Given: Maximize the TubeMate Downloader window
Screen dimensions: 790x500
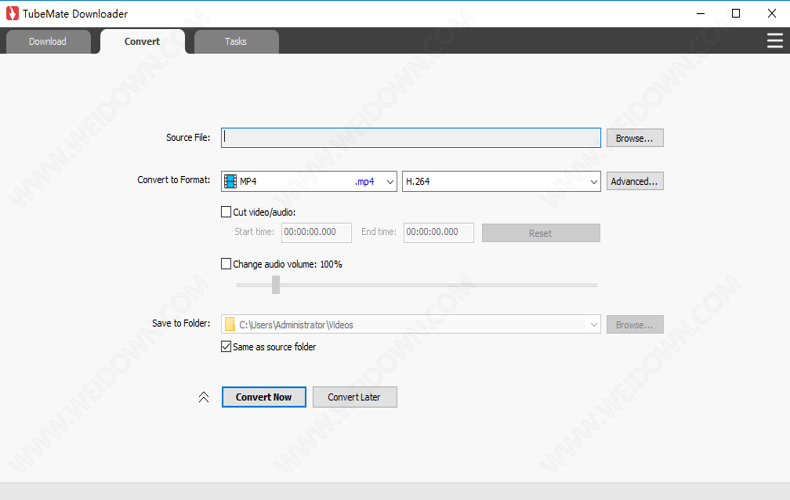Looking at the screenshot, I should point(736,14).
